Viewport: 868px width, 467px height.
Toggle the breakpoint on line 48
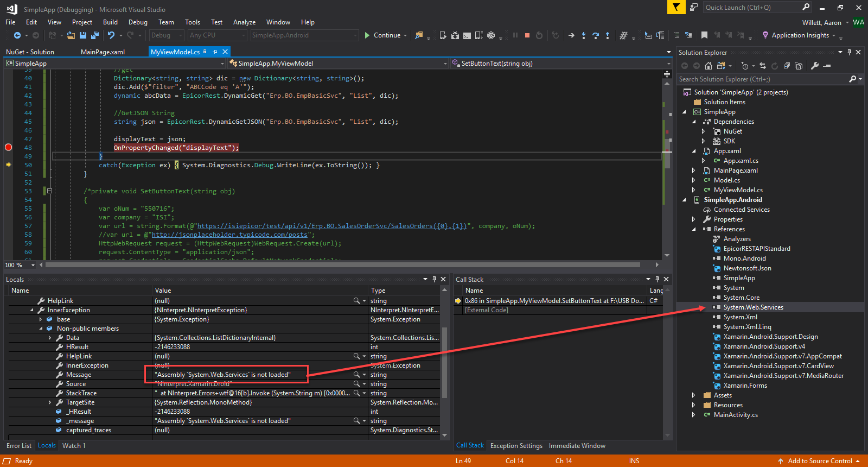8,148
